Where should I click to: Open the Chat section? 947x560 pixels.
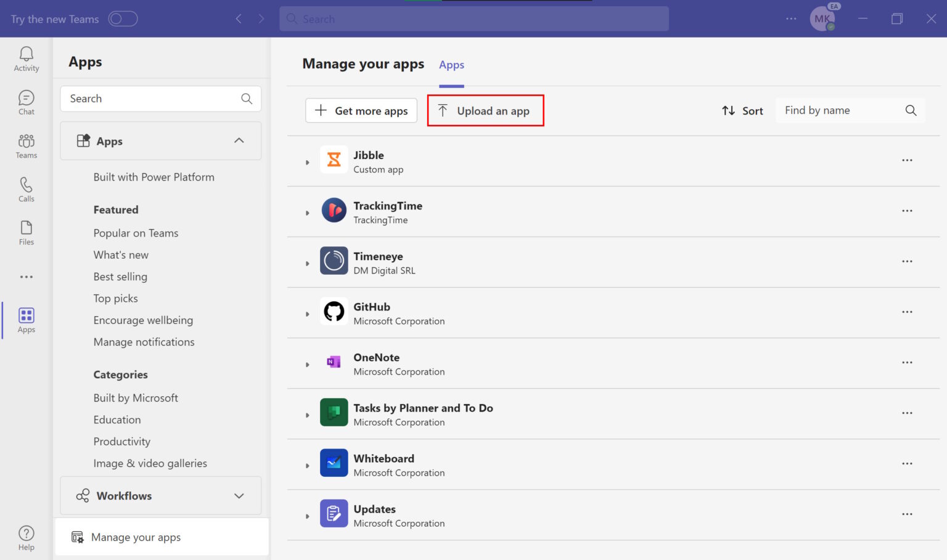pos(26,102)
